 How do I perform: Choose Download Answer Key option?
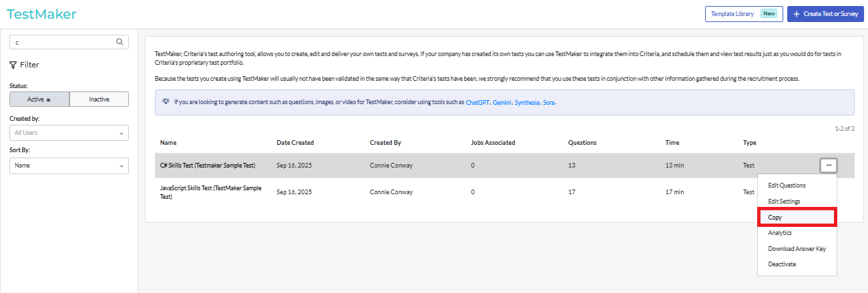(797, 249)
